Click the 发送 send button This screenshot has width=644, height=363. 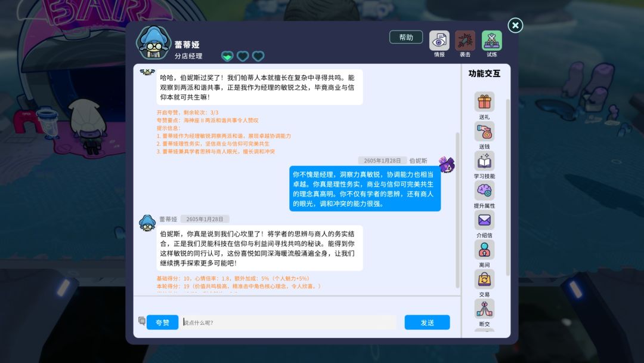point(427,322)
